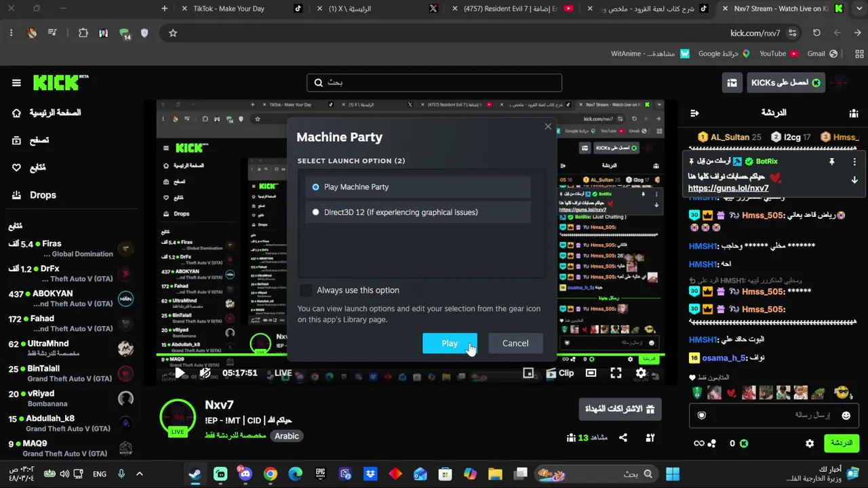Screen dimensions: 868x488
Task: Show hidden system tray icons
Action: (139, 474)
